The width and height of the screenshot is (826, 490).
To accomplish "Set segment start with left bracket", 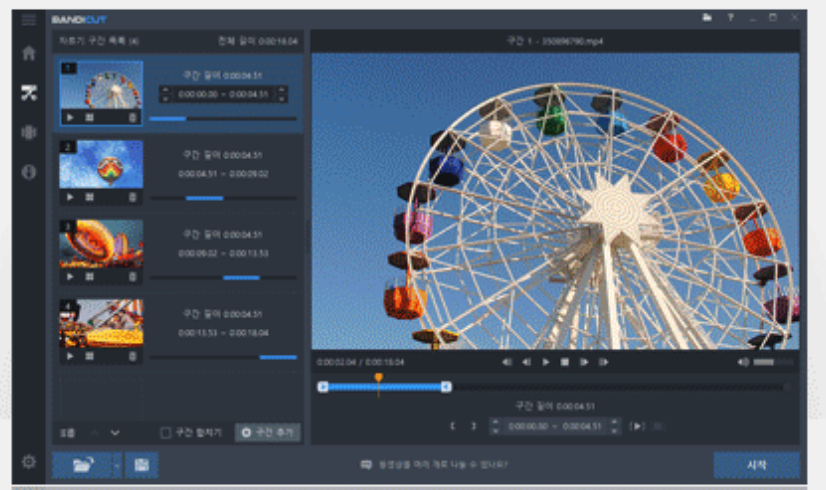I will (453, 426).
